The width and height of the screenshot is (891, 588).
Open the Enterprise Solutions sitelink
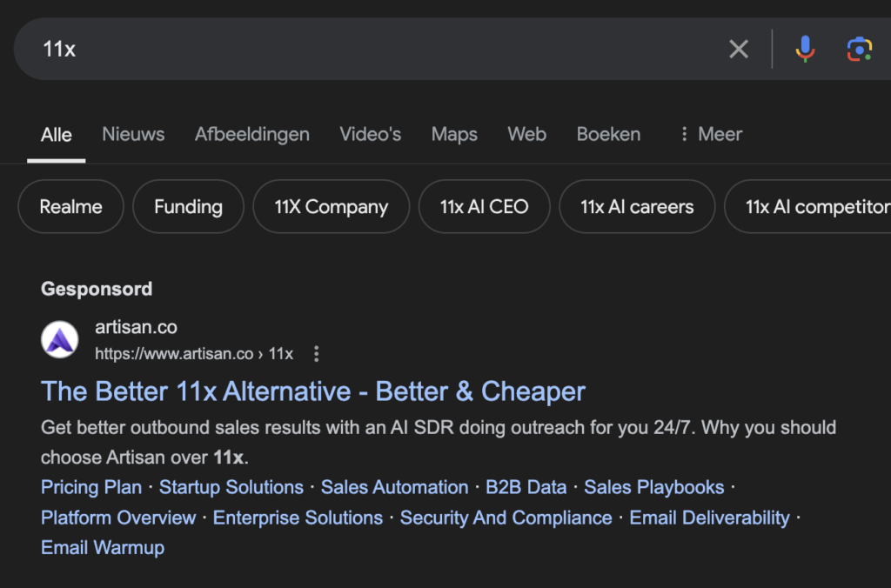pos(298,518)
